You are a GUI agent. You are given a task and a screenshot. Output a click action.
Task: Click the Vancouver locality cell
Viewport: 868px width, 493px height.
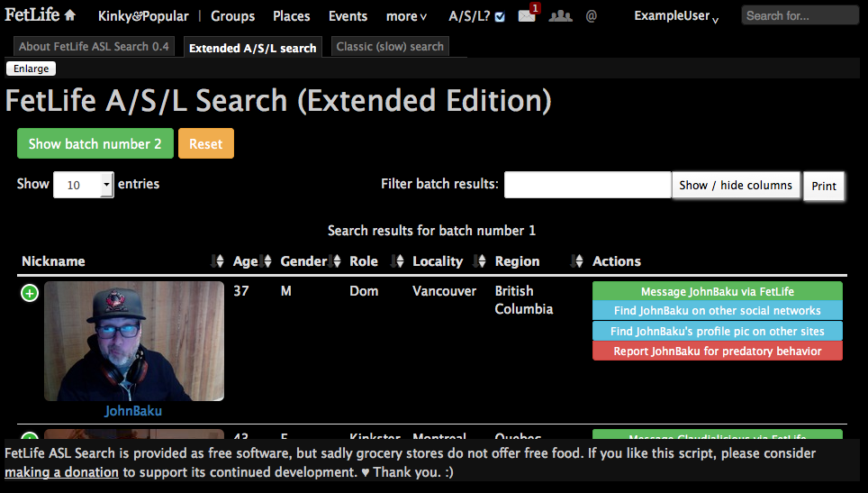click(x=444, y=291)
